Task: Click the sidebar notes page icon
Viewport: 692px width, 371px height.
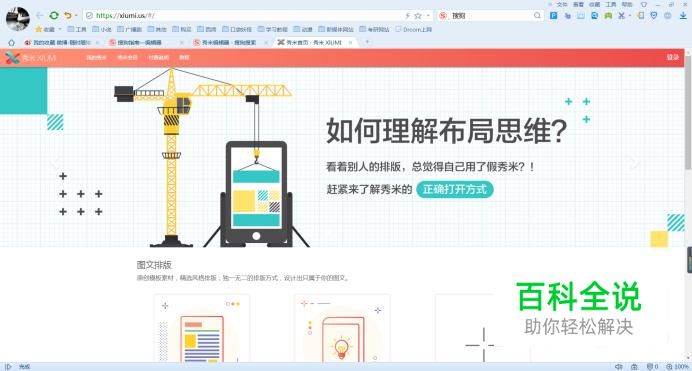Action: click(x=641, y=15)
